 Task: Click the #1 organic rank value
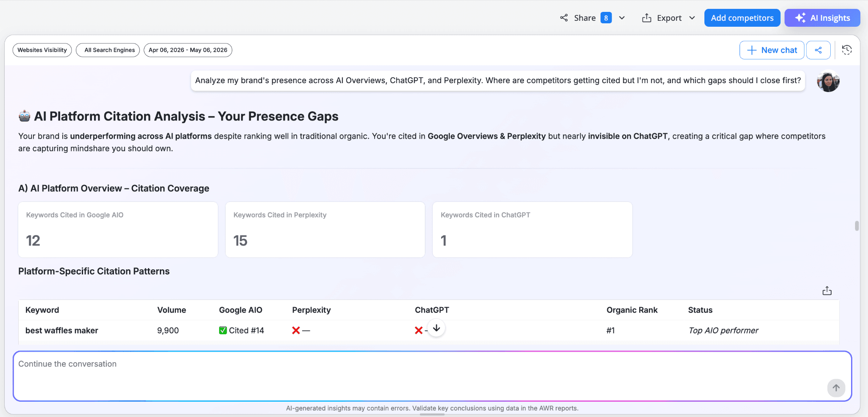point(611,330)
